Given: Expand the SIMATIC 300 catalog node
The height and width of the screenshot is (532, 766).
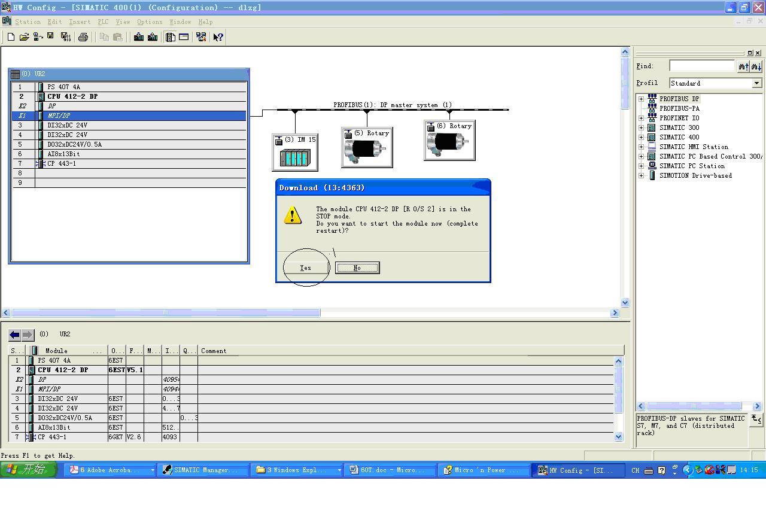Looking at the screenshot, I should [641, 127].
